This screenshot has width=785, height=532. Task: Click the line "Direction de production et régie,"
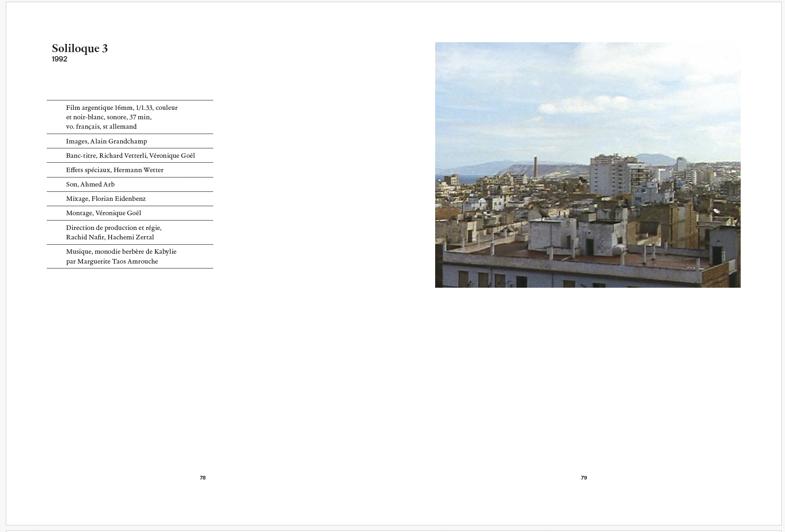click(114, 228)
